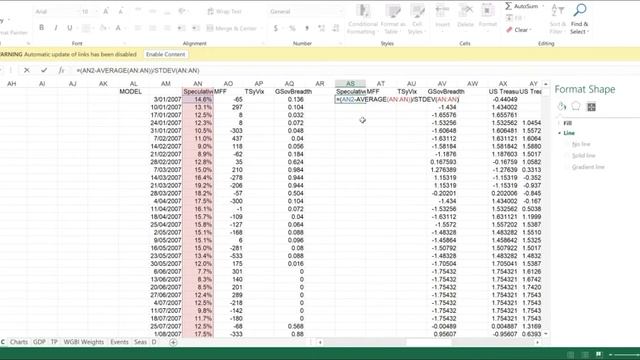Click the AutoSum sigma icon
This screenshot has height=360, width=640.
[x=509, y=6]
